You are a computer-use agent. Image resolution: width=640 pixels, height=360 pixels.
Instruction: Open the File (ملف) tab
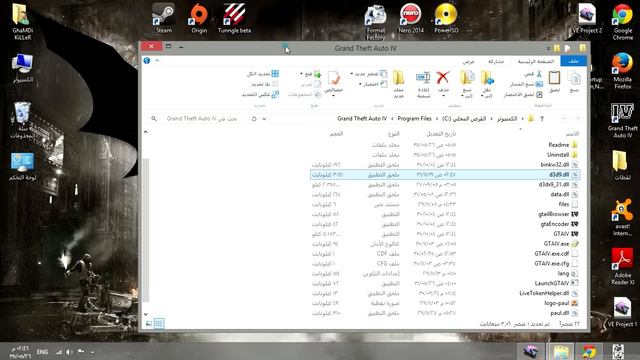(573, 61)
